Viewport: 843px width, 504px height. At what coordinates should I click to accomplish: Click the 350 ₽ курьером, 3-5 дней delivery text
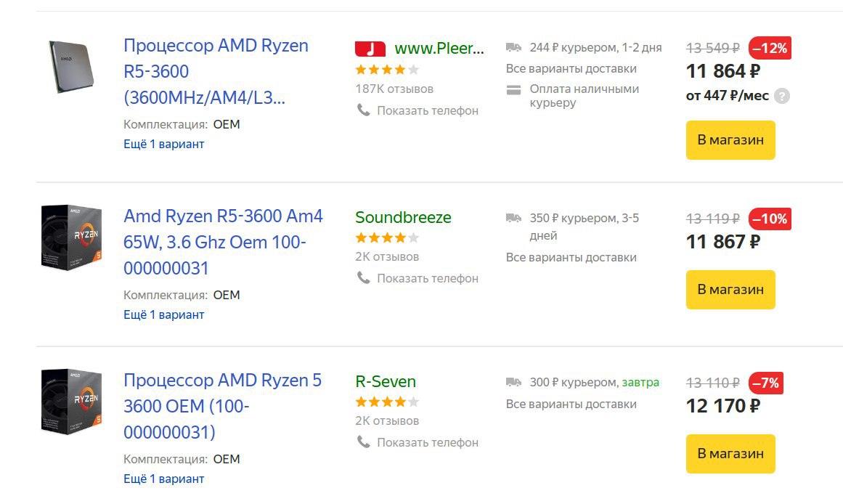585,227
